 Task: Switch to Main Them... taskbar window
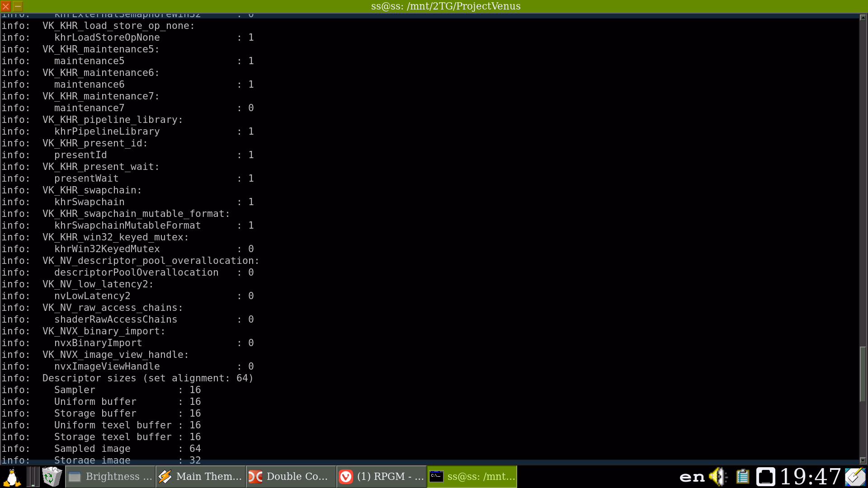click(x=201, y=477)
